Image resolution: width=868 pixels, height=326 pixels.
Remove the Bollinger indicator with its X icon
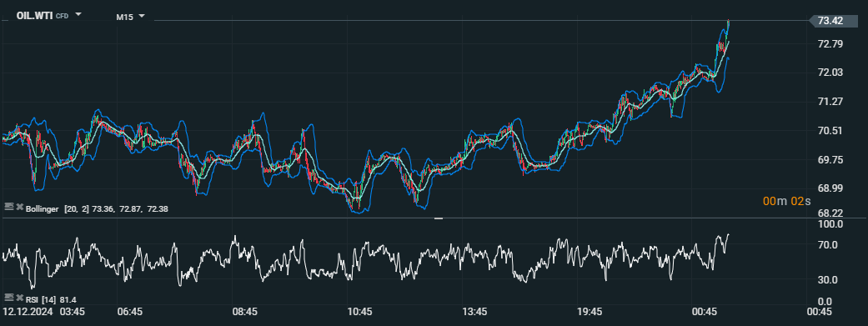(19, 207)
